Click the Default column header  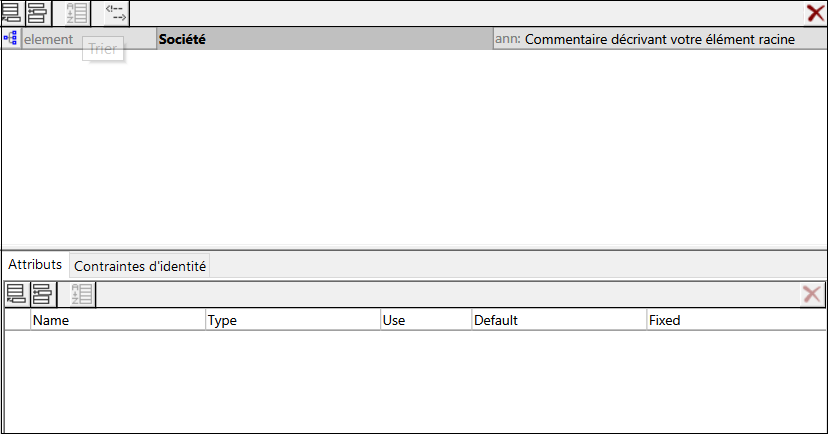click(557, 320)
